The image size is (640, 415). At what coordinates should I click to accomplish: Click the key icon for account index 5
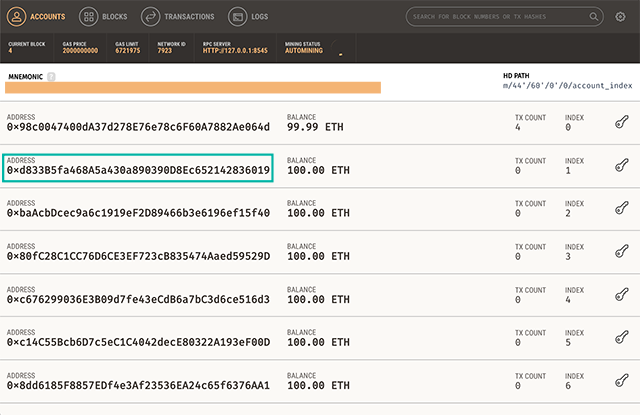621,341
